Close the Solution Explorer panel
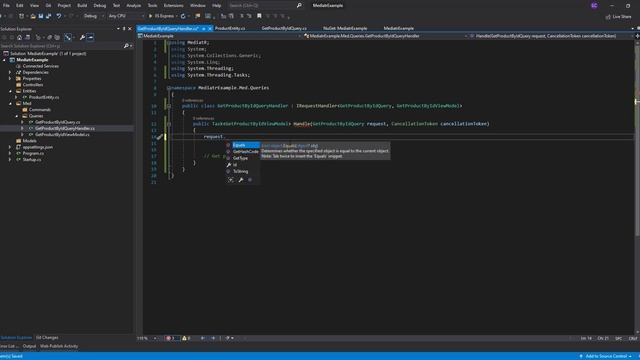The width and height of the screenshot is (640, 360). click(130, 29)
